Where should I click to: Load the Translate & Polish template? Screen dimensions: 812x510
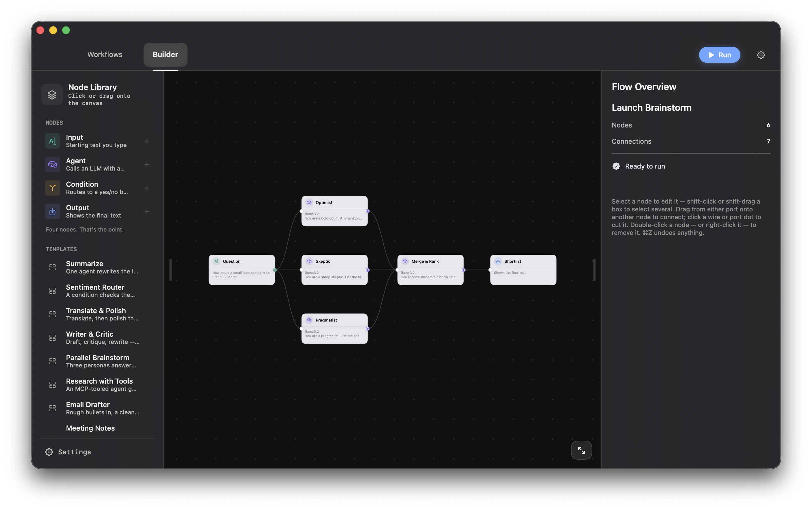[x=97, y=314]
